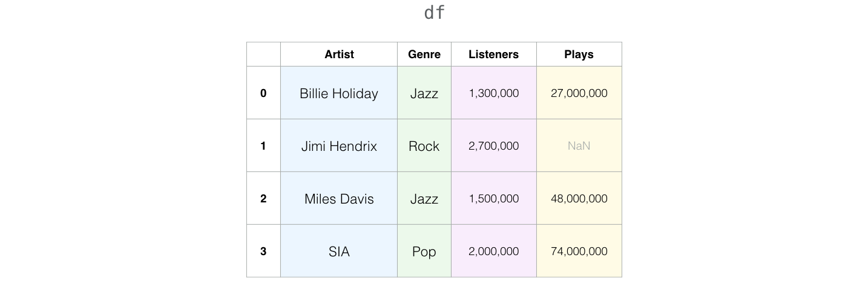Select the Billie Holiday cell
Viewport: 868px width, 286px height.
click(x=339, y=93)
